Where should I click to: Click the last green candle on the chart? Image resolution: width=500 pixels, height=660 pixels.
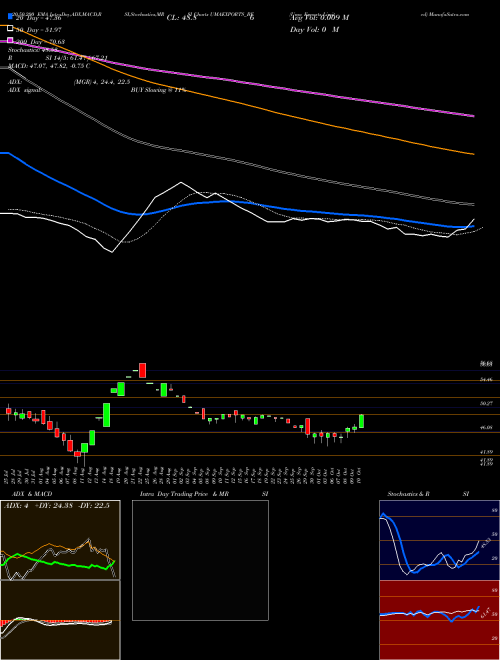coord(361,421)
